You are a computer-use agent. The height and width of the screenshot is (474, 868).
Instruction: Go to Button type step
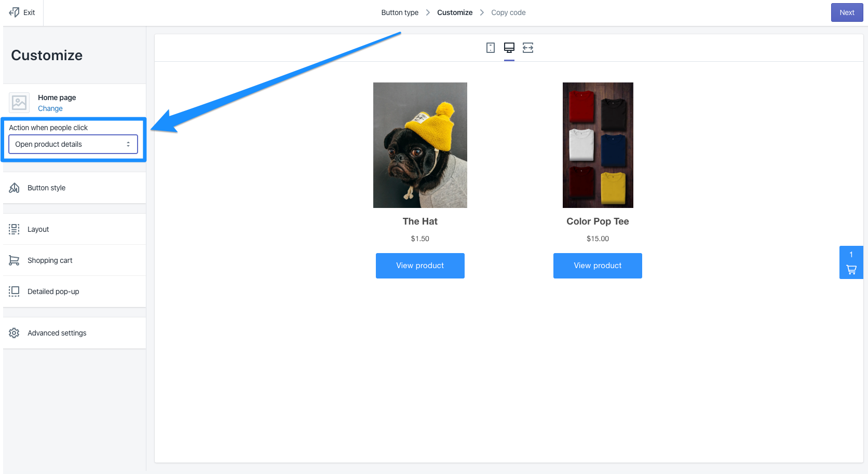click(400, 12)
